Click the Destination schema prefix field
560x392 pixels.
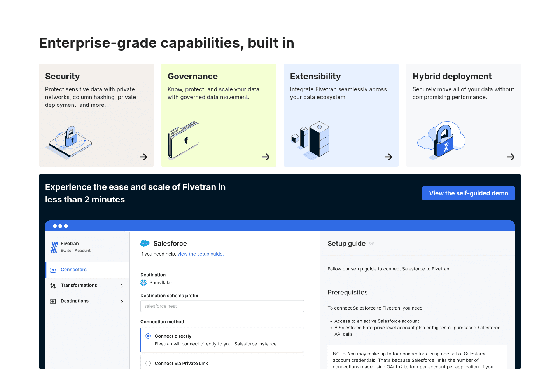tap(222, 306)
